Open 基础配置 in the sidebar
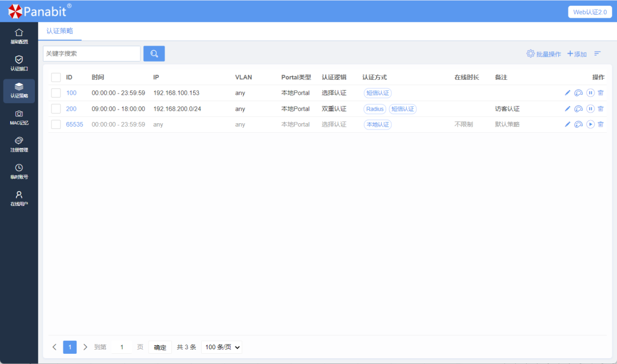Screen dimensions: 617x364 pos(19,34)
